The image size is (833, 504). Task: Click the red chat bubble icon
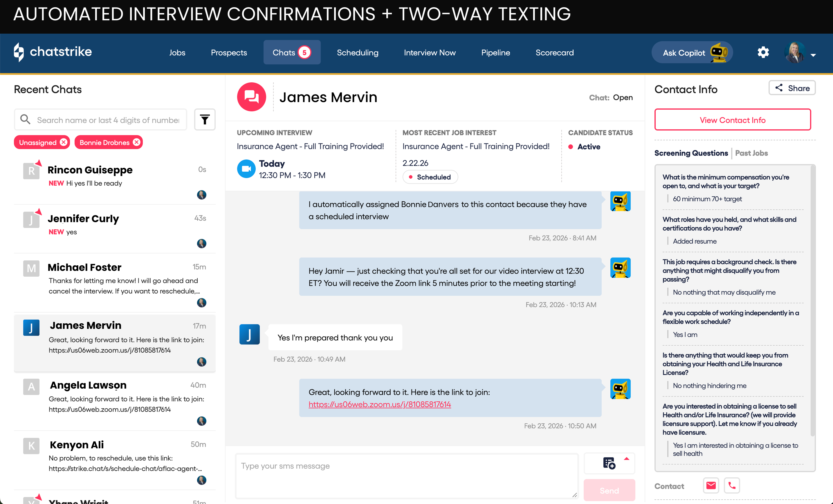(252, 97)
